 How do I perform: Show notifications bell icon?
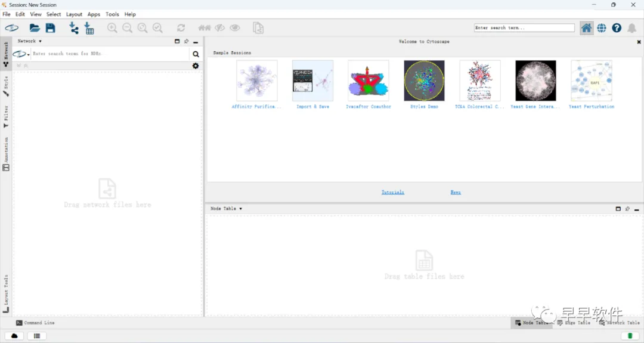[x=631, y=28]
